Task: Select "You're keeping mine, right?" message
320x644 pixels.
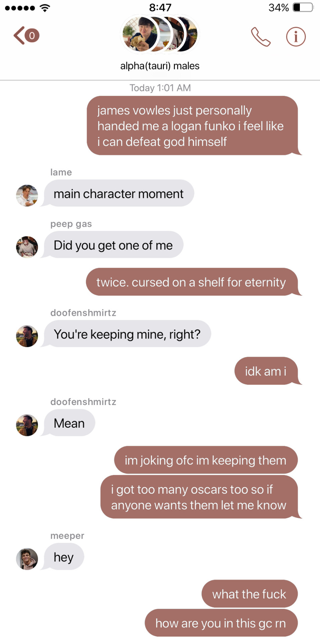Action: pyautogui.click(x=127, y=334)
